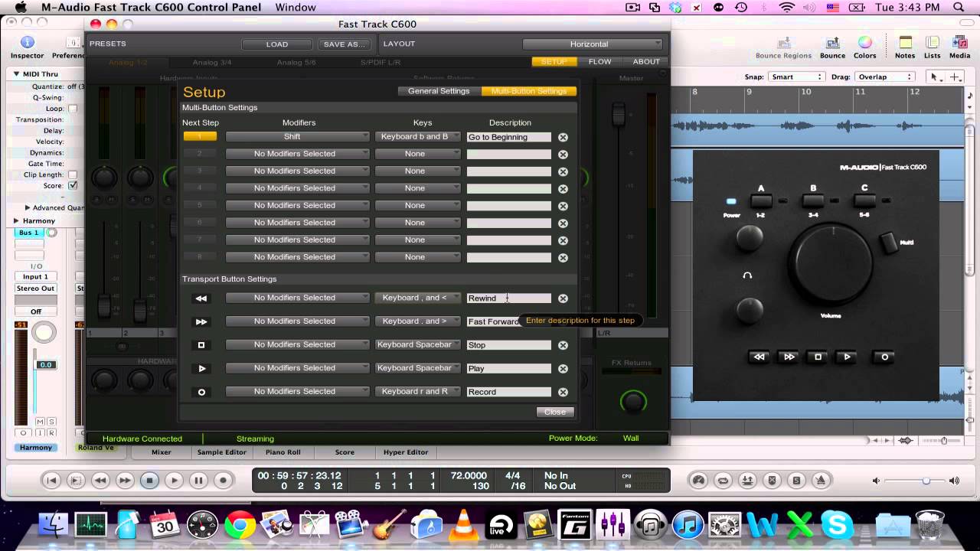Toggle the Loop checkbox in Inspector

pos(73,109)
